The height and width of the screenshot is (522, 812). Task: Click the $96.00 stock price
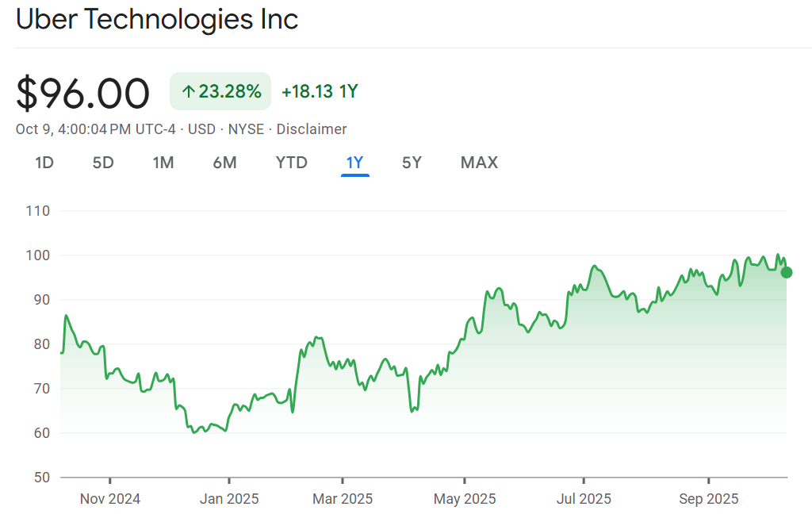[x=83, y=93]
